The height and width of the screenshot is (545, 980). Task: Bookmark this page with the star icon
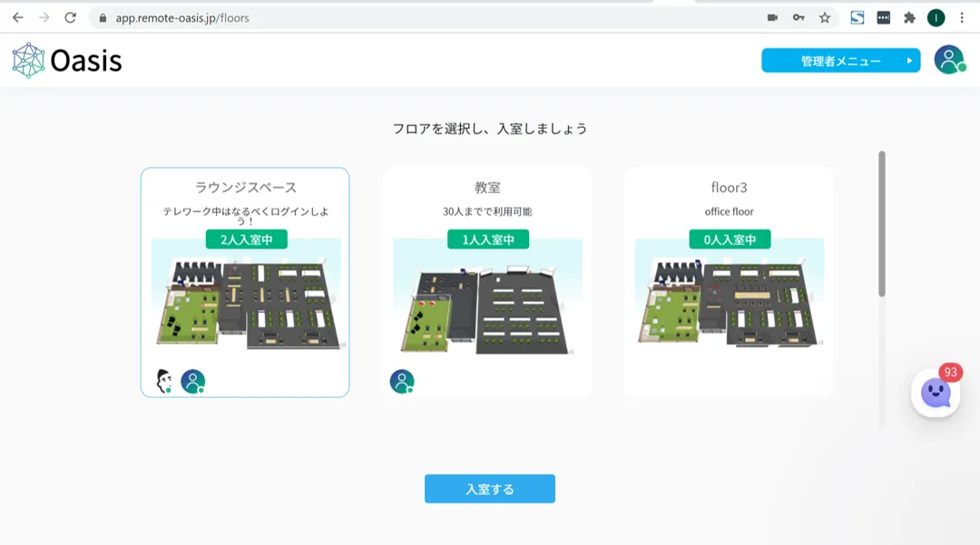coord(824,17)
